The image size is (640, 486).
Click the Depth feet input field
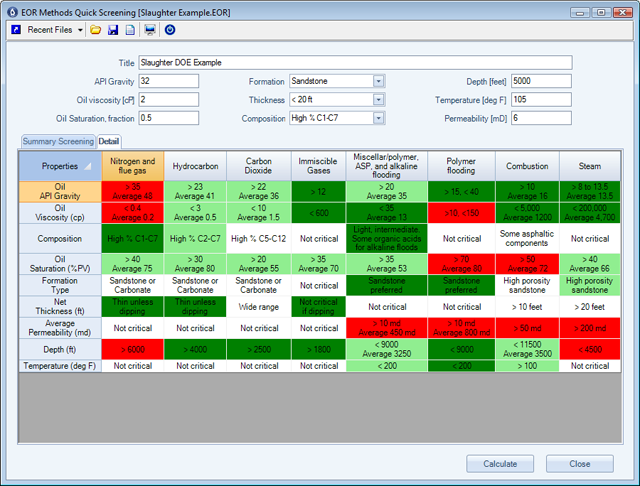tap(541, 81)
